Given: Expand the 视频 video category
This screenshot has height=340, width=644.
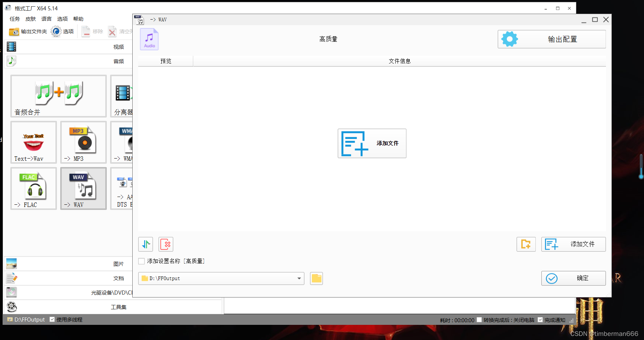Looking at the screenshot, I should pyautogui.click(x=68, y=47).
